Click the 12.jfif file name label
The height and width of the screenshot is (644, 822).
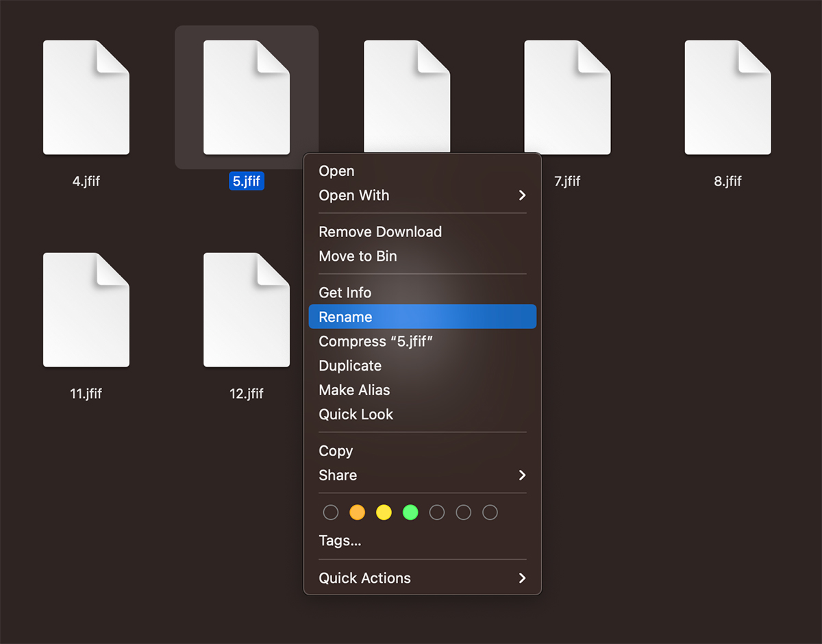pos(247,394)
